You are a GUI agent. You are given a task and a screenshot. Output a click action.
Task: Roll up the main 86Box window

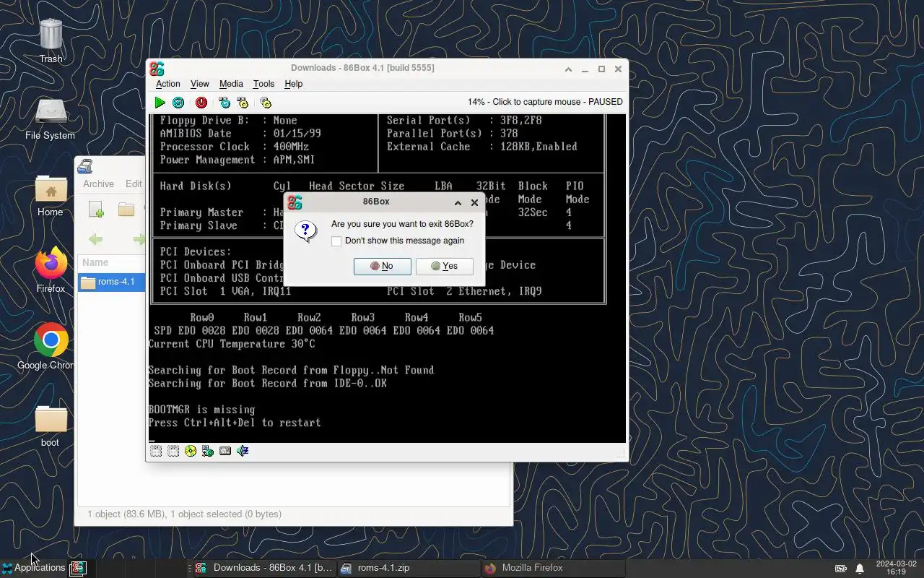[568, 69]
